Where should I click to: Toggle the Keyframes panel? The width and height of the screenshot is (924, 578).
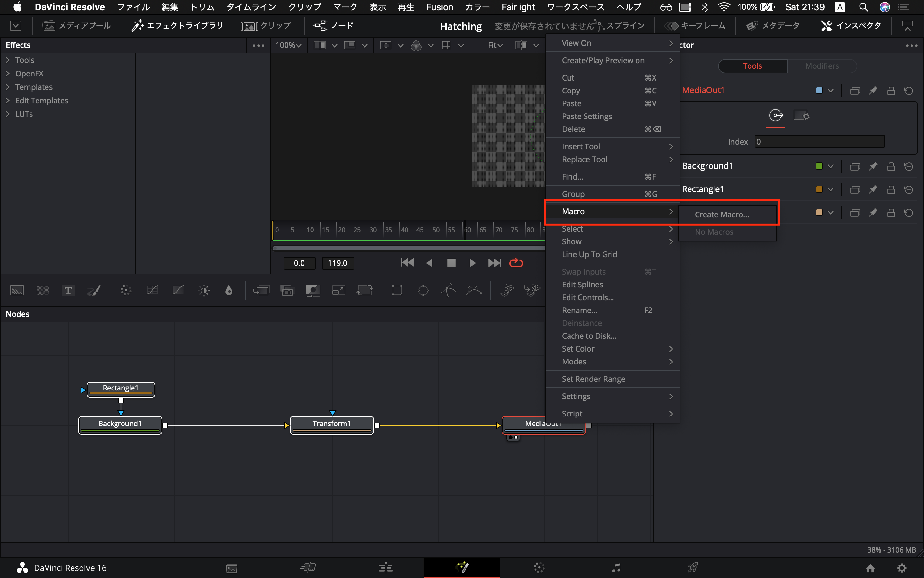pyautogui.click(x=695, y=26)
